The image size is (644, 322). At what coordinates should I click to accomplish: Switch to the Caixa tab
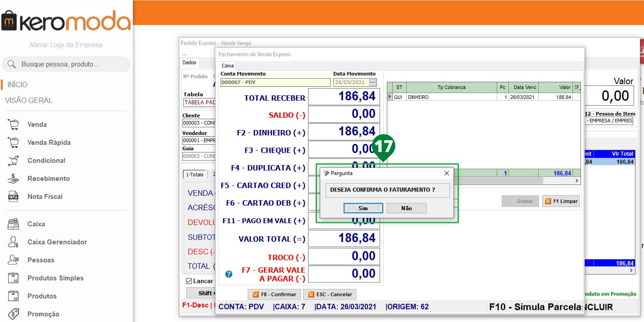point(228,66)
